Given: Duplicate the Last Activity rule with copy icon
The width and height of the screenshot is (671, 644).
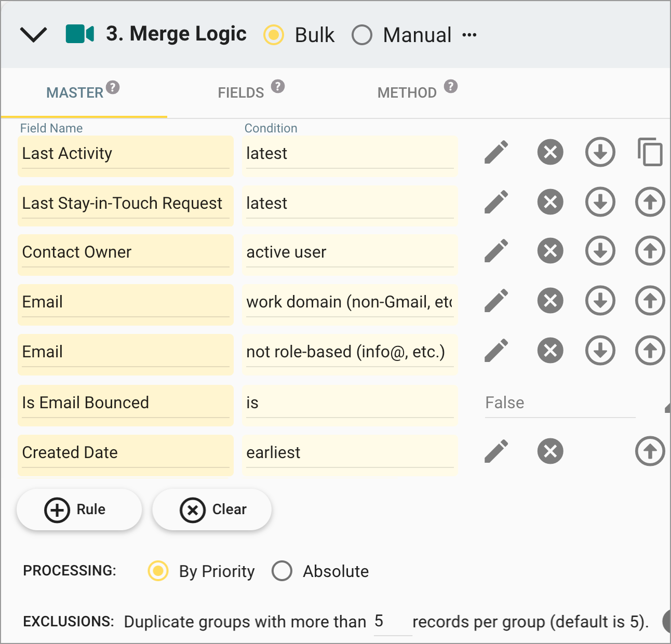Looking at the screenshot, I should point(650,152).
